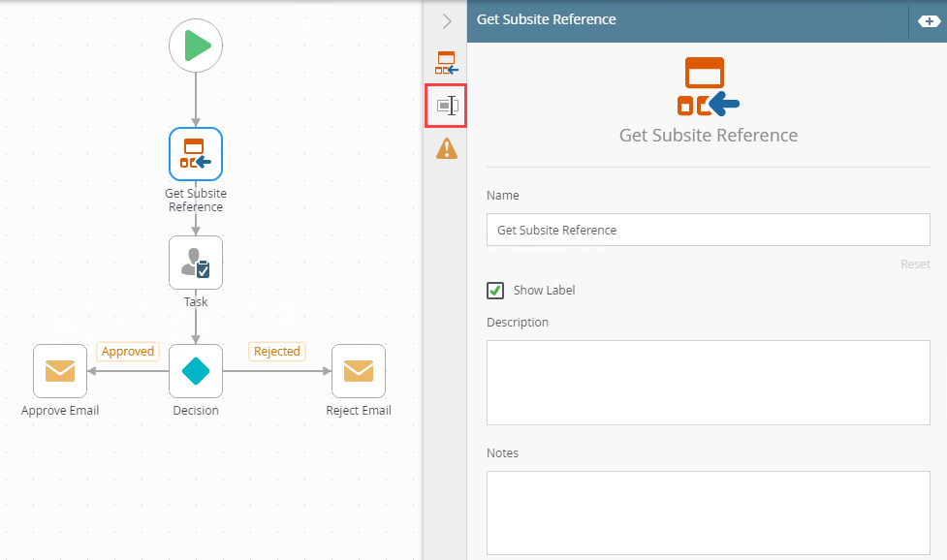This screenshot has height=560, width=947.
Task: Select the Reject Email step icon
Action: point(359,371)
